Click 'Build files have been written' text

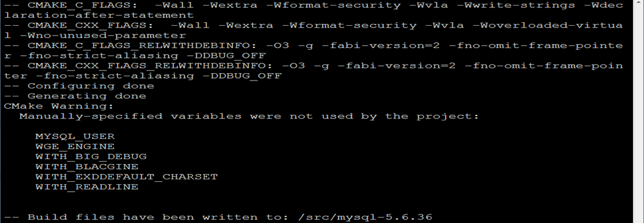point(142,217)
